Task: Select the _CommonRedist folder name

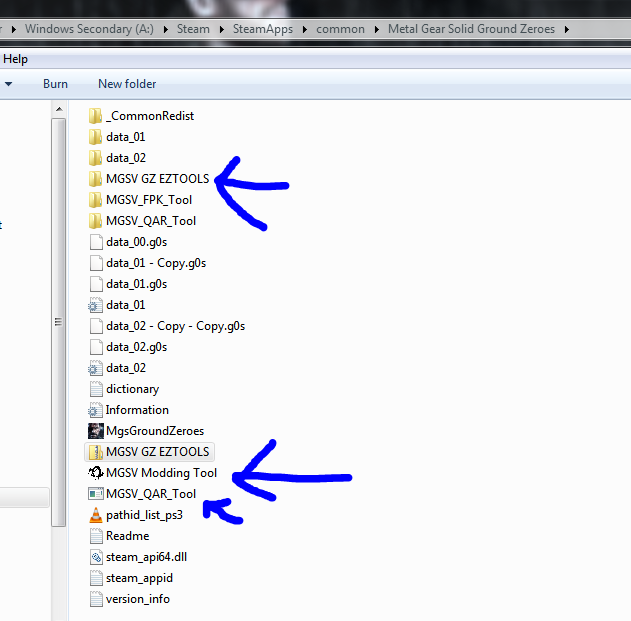Action: (150, 116)
